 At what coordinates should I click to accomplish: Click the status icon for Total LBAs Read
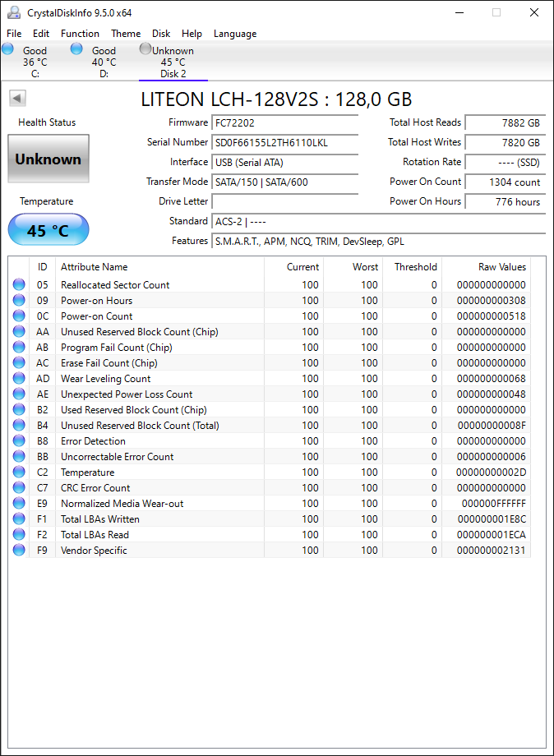(19, 534)
